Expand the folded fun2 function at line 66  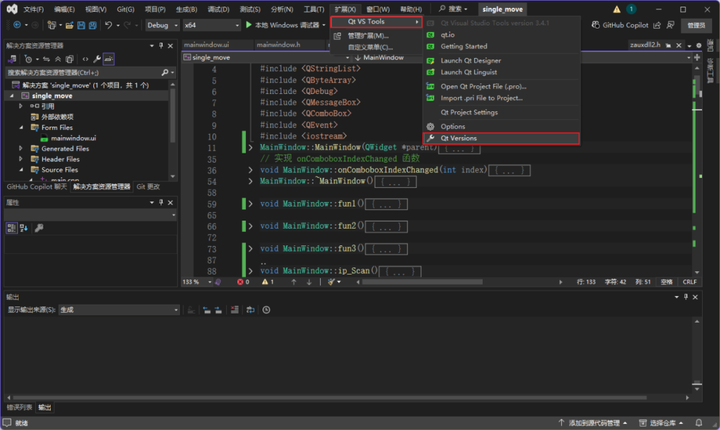250,226
